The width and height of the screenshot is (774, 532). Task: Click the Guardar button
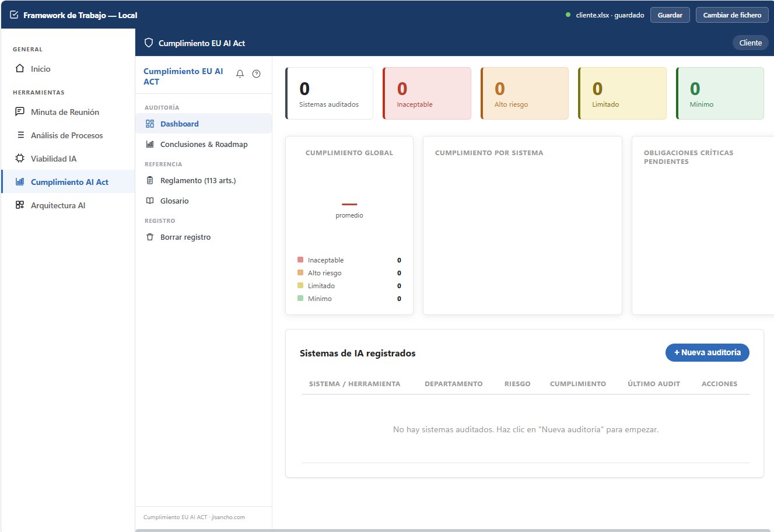[x=670, y=15]
